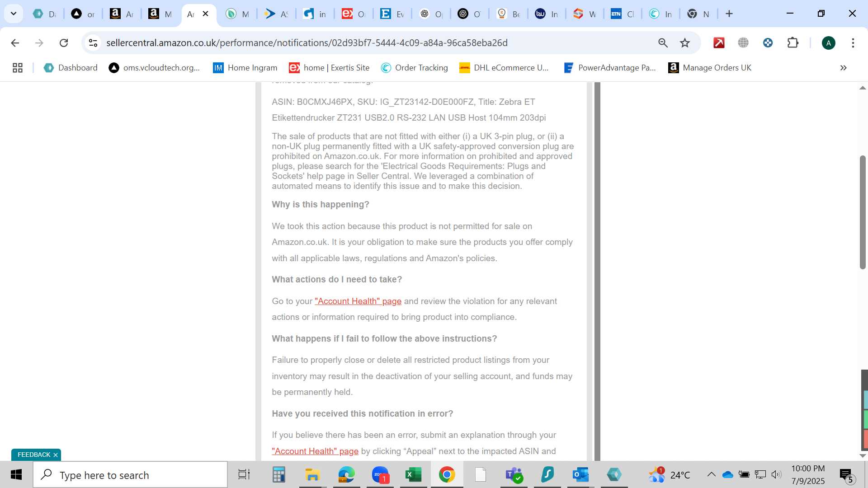Open the zoom magnifier in address bar
868x488 pixels.
(x=663, y=43)
